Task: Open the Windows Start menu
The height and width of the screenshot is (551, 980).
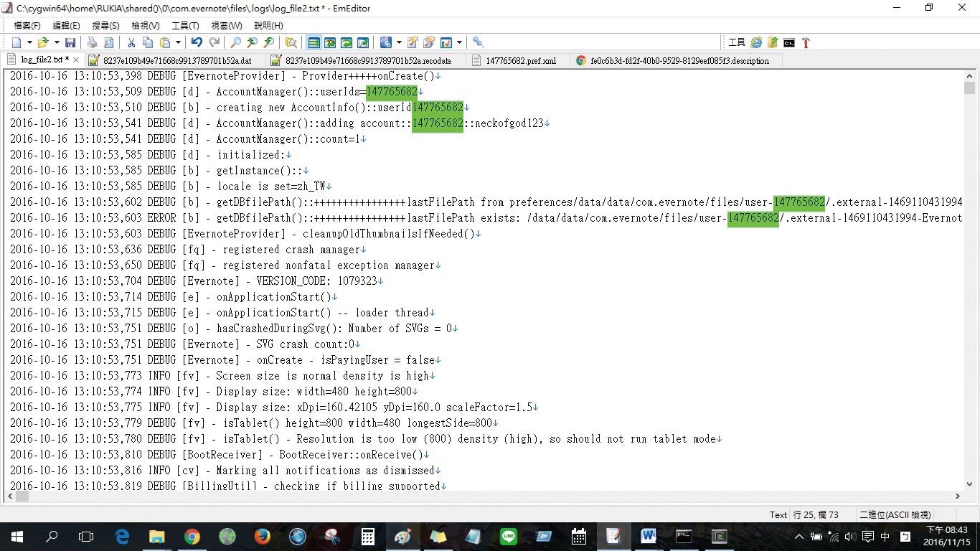Action: [x=17, y=536]
